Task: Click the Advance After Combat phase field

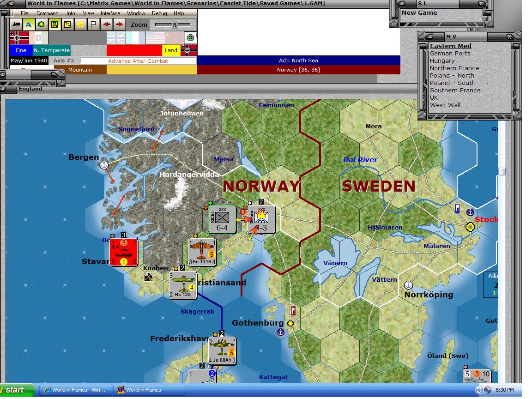Action: (x=138, y=61)
